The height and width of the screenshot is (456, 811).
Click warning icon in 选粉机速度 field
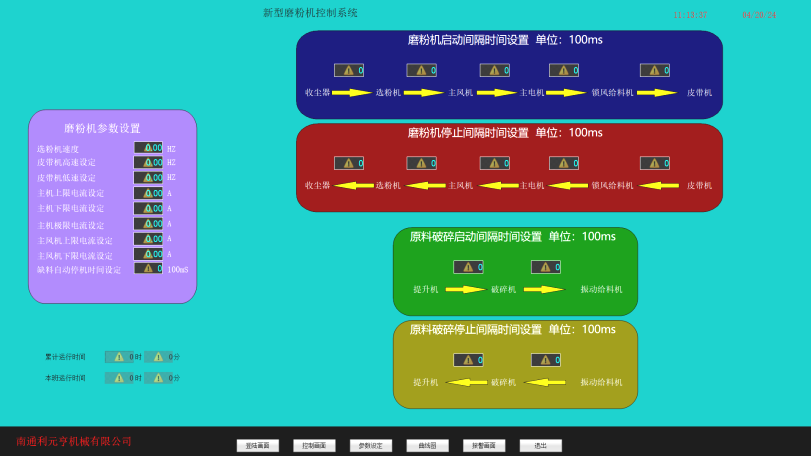[147, 147]
